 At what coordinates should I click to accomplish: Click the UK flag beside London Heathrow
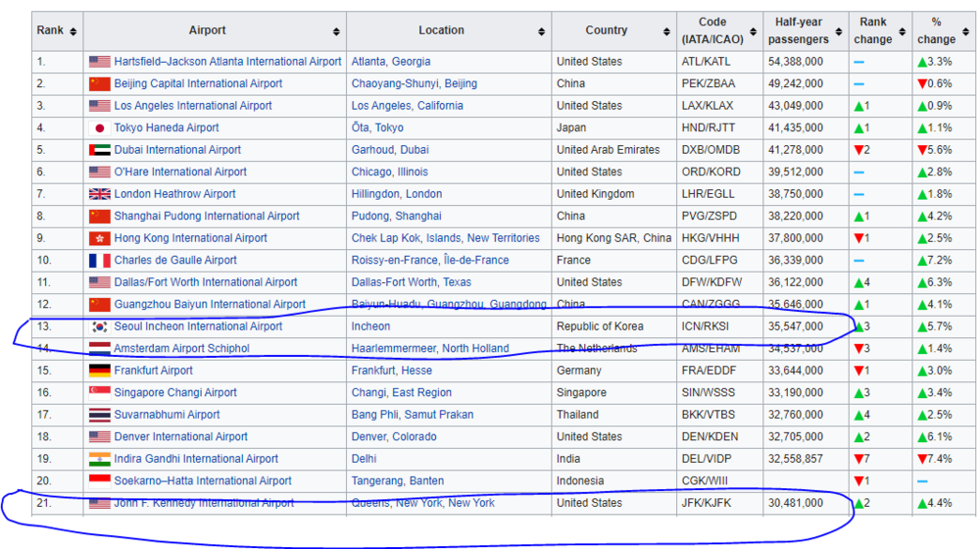pyautogui.click(x=99, y=194)
